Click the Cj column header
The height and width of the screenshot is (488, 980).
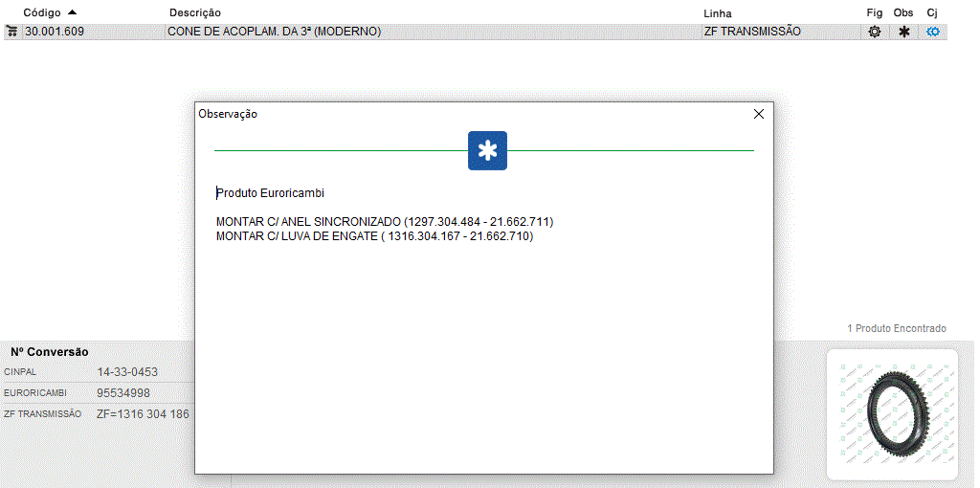[932, 12]
